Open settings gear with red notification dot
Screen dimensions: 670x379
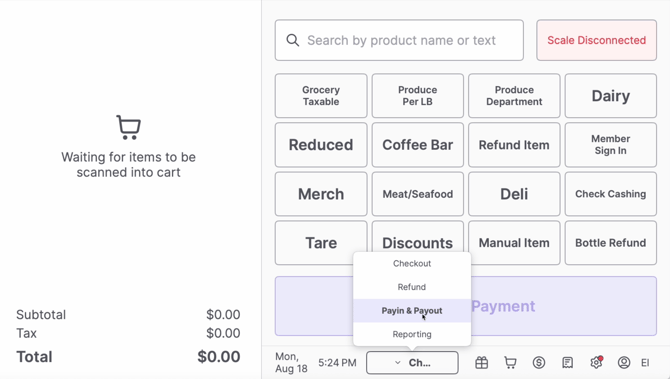click(x=596, y=362)
